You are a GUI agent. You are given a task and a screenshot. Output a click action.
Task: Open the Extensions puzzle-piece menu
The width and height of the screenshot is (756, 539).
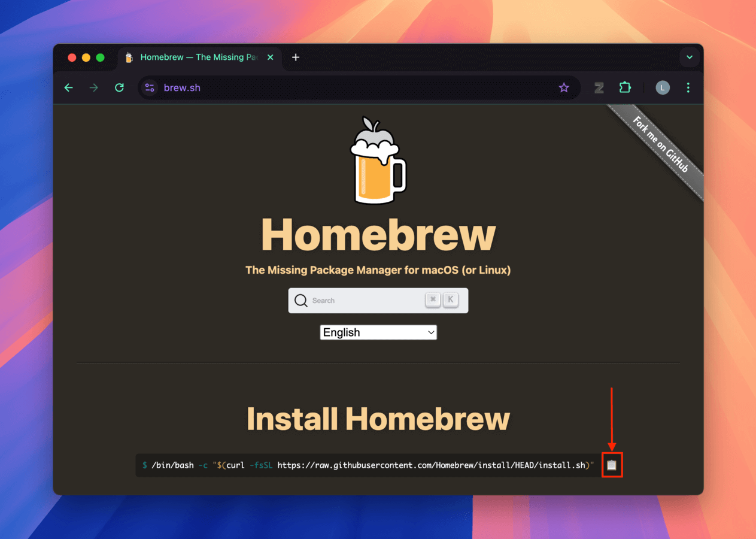(x=625, y=87)
